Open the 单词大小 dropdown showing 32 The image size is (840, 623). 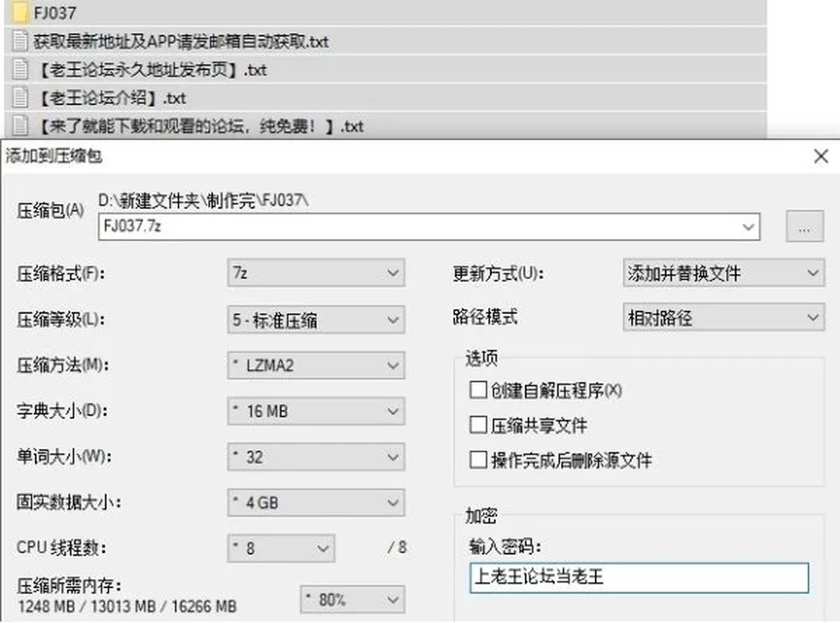click(316, 457)
